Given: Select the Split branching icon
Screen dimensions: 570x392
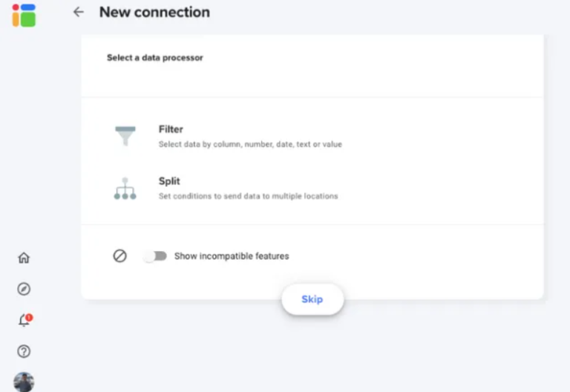Looking at the screenshot, I should (125, 188).
